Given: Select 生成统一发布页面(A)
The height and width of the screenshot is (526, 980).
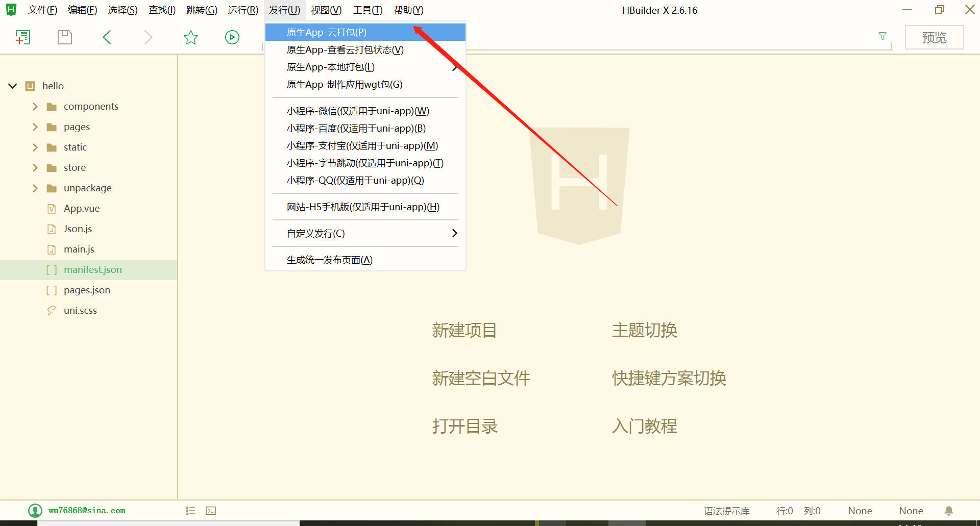Looking at the screenshot, I should pos(365,260).
